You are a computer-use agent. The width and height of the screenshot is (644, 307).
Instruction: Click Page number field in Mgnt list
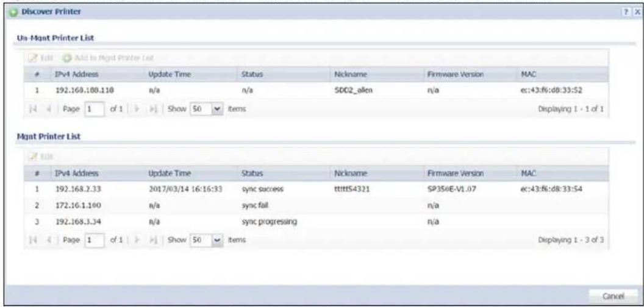[95, 239]
